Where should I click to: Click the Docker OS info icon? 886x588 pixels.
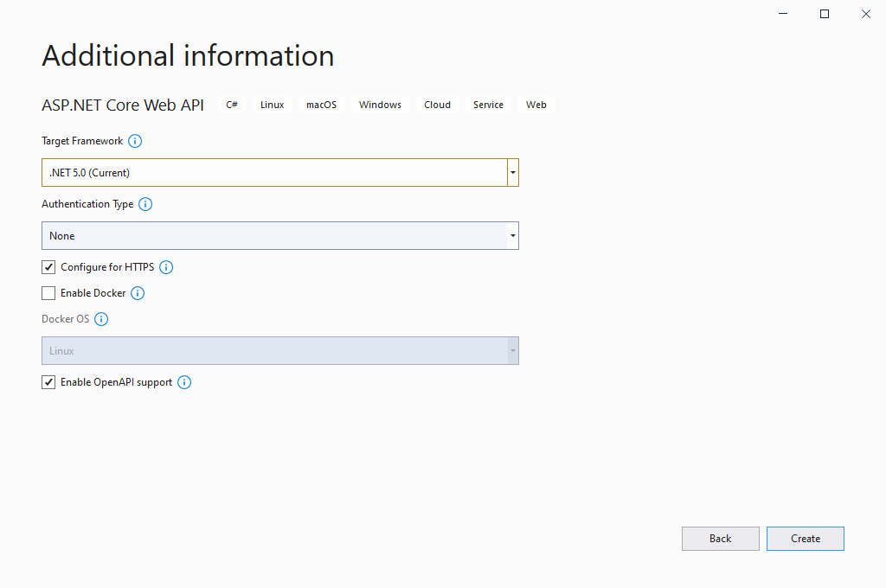click(x=101, y=319)
